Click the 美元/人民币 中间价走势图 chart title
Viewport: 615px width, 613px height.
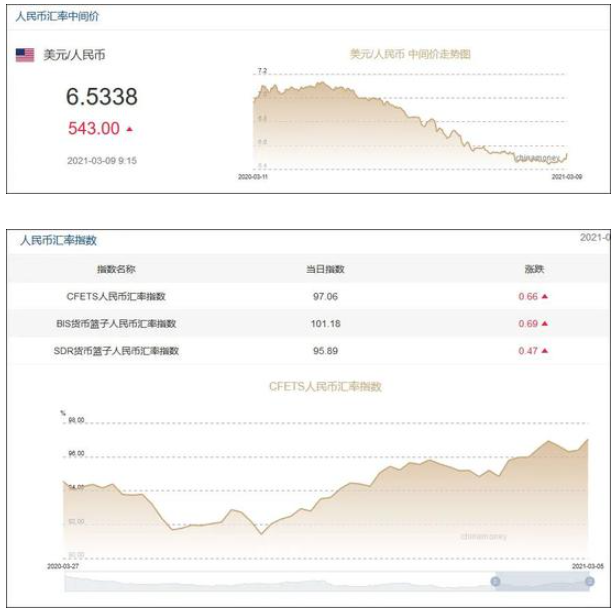410,54
